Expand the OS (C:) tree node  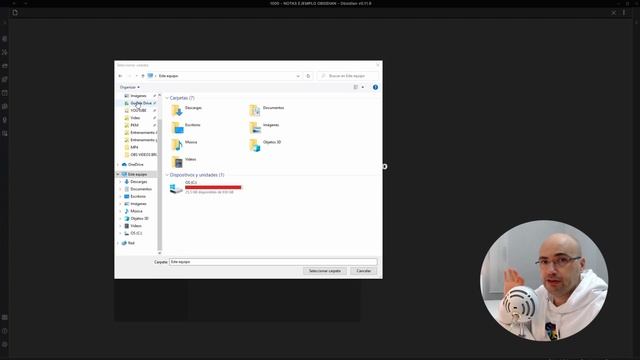pos(121,233)
